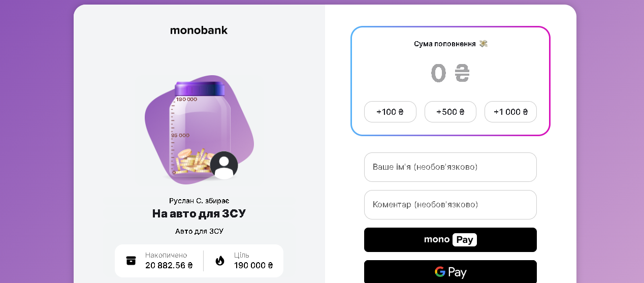Viewport: 644px width, 283px height.
Task: Add 100 ₴ to the amount
Action: point(390,112)
